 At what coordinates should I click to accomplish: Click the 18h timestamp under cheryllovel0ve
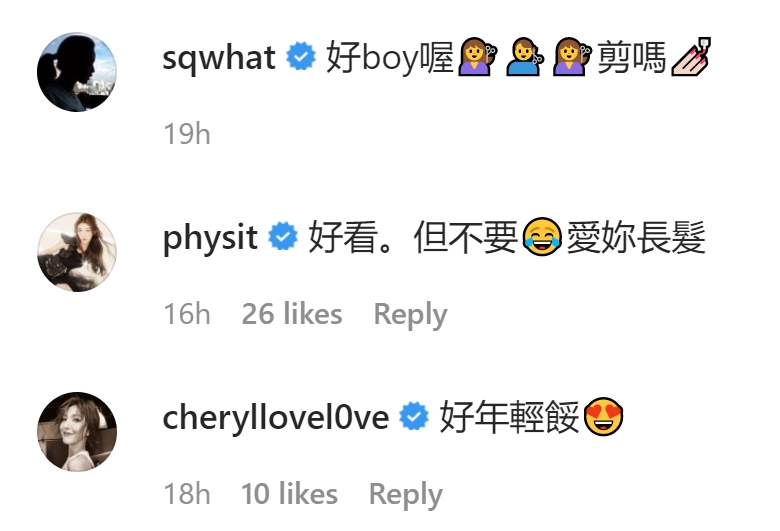[x=187, y=494]
